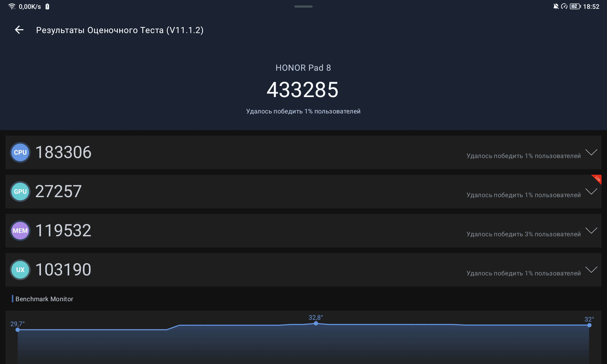Tap the MEM score badge icon
This screenshot has height=364, width=607.
[20, 231]
